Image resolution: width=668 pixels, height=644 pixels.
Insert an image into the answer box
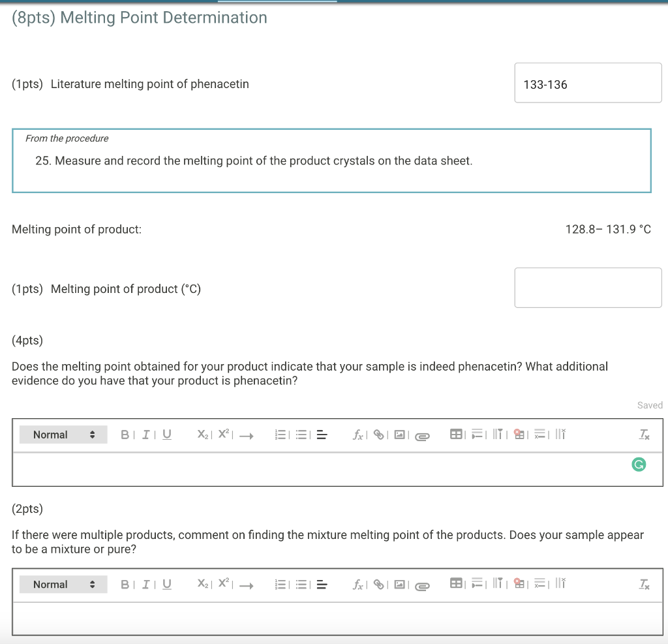coord(400,434)
